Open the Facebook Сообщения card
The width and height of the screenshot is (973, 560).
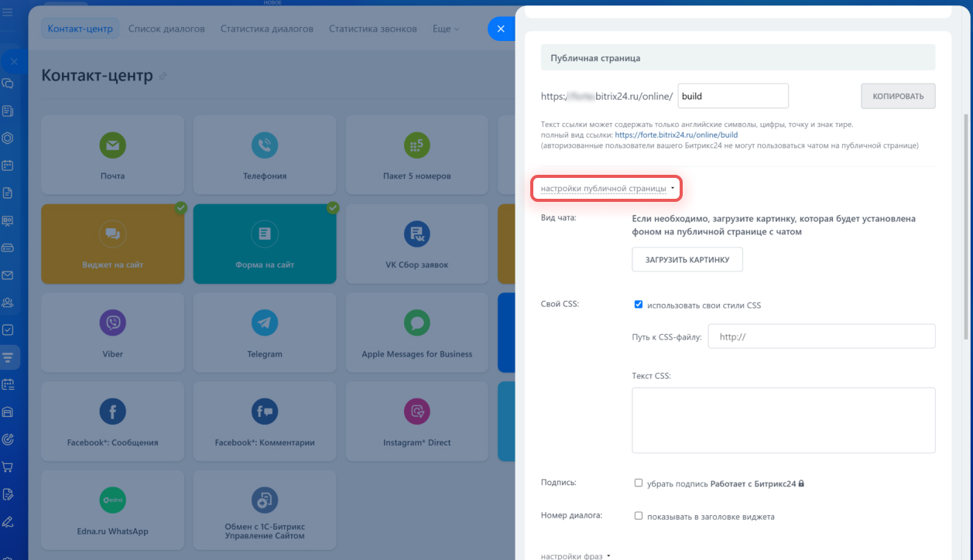tap(112, 422)
